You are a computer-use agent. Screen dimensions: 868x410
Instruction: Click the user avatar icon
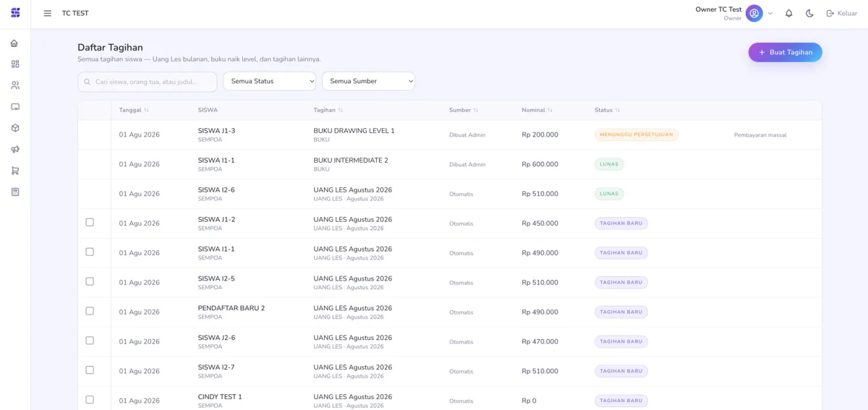754,13
